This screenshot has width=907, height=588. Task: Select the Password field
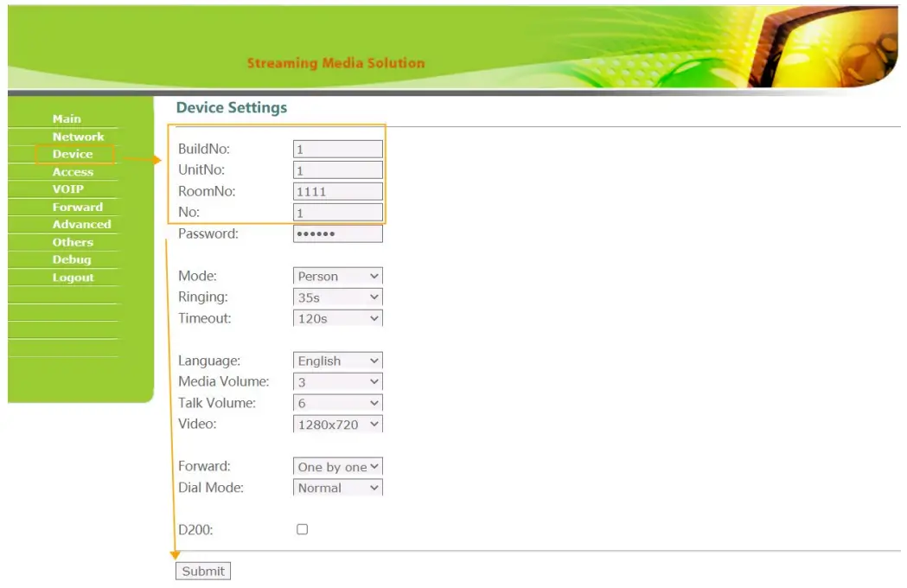coord(337,233)
